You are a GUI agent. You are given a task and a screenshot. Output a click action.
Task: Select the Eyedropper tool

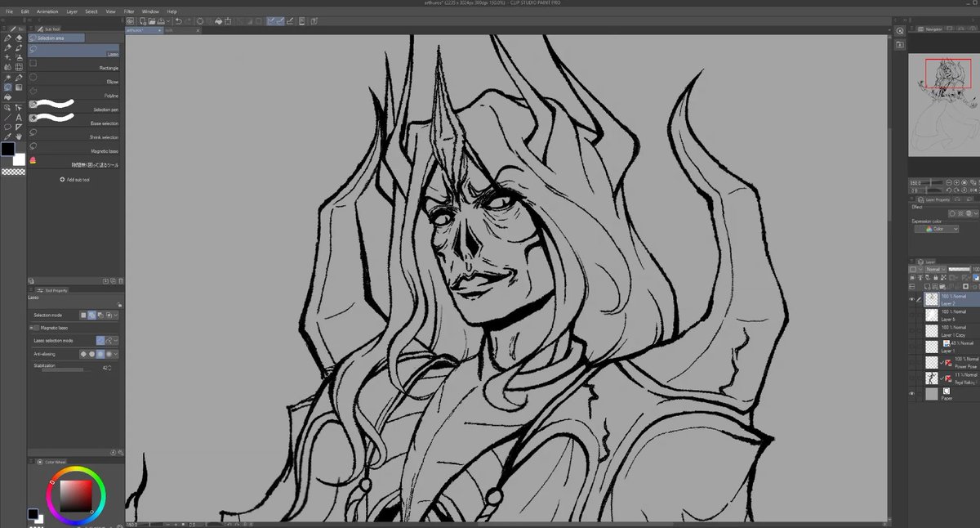[x=8, y=136]
